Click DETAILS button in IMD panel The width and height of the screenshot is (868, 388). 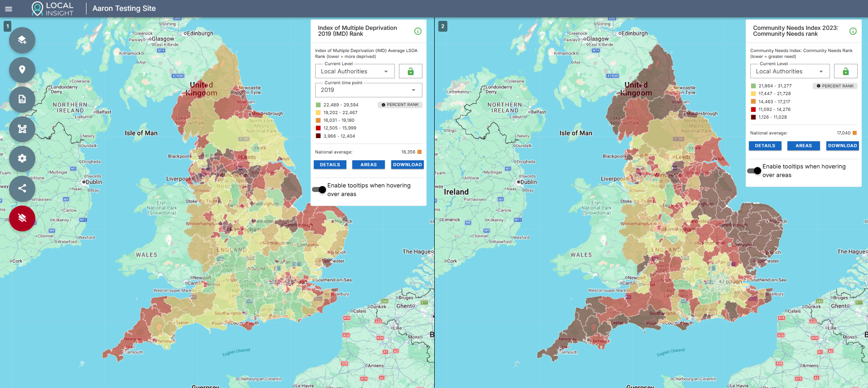coord(330,165)
